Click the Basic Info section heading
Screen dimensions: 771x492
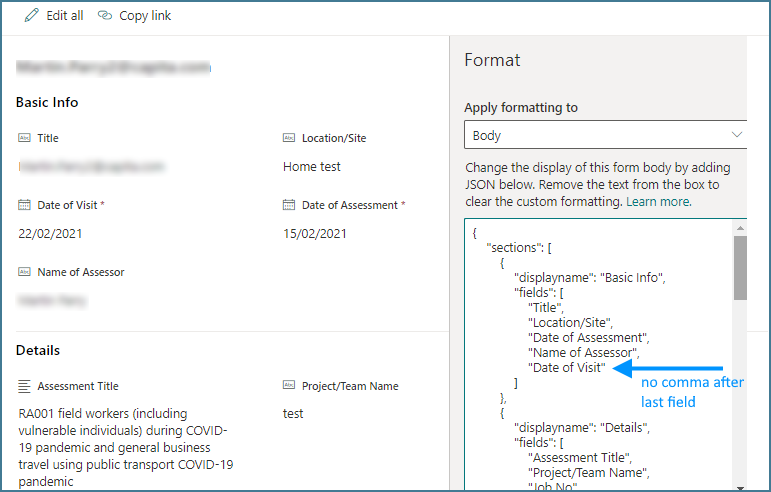(47, 102)
